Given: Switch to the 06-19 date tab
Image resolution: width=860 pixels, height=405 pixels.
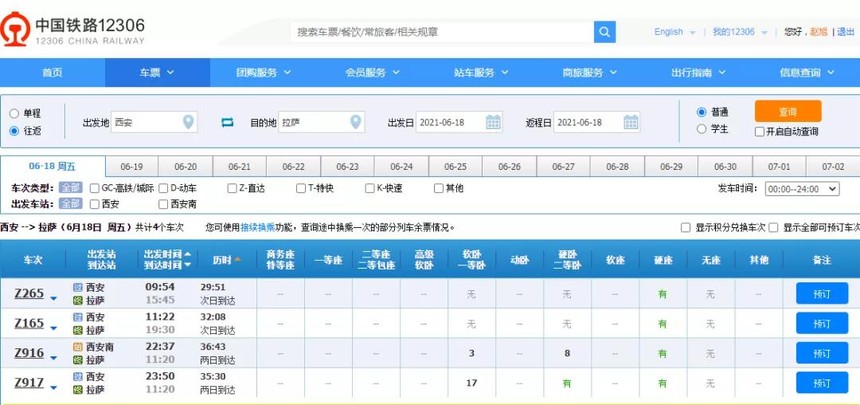Looking at the screenshot, I should click(132, 167).
